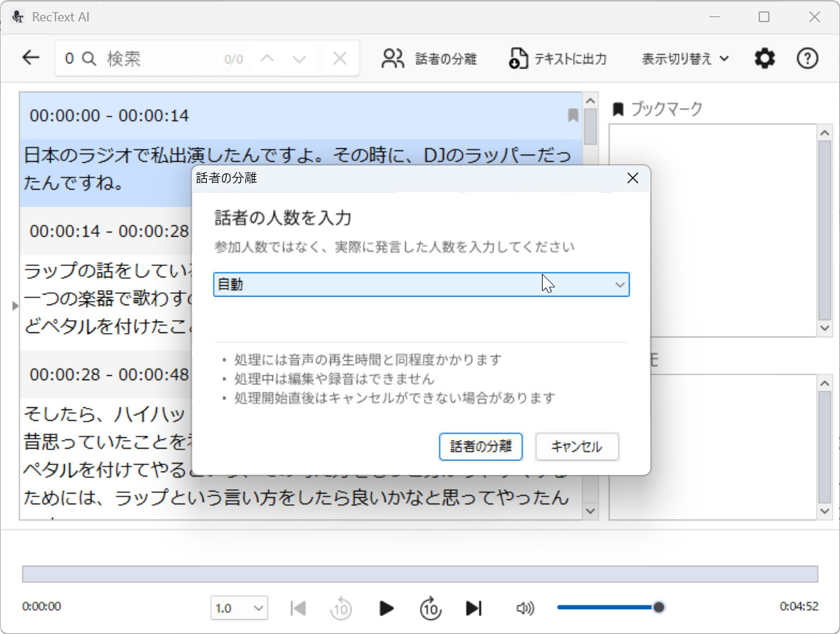Expand the 表示切り替え menu

[x=685, y=58]
